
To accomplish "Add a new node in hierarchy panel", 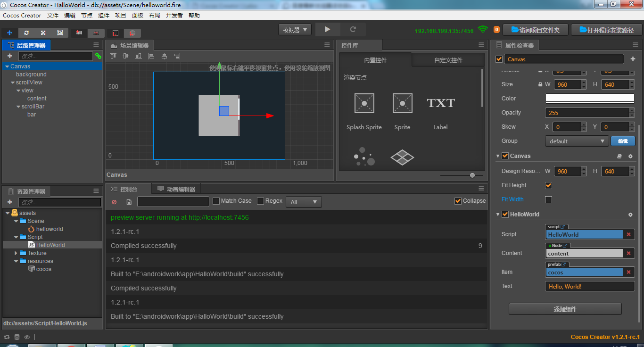I will pyautogui.click(x=9, y=56).
